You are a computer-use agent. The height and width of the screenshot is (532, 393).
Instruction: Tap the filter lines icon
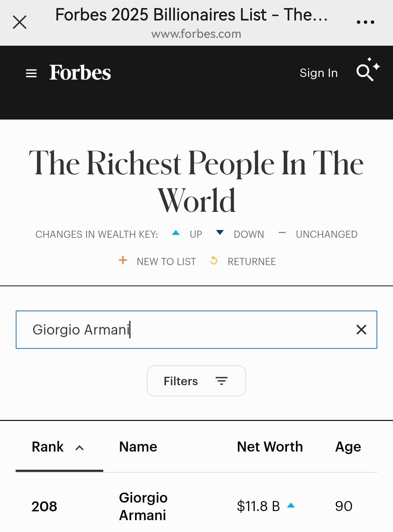tap(221, 381)
